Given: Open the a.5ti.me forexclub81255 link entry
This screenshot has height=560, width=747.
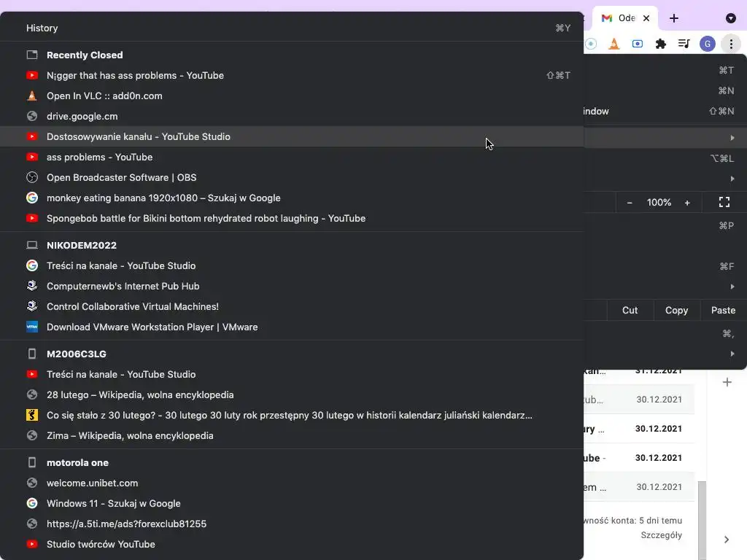Looking at the screenshot, I should point(292,524).
